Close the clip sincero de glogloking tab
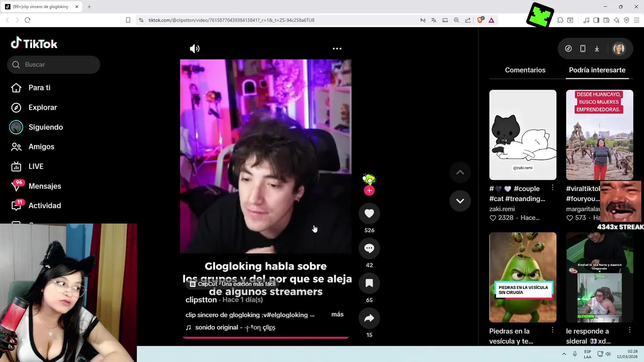The height and width of the screenshot is (362, 644). 76,7
